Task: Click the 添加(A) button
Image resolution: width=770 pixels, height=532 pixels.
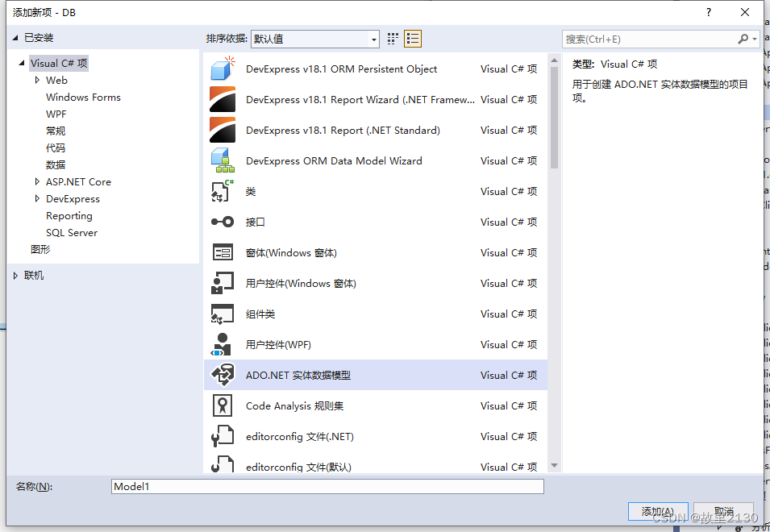Action: [x=658, y=511]
